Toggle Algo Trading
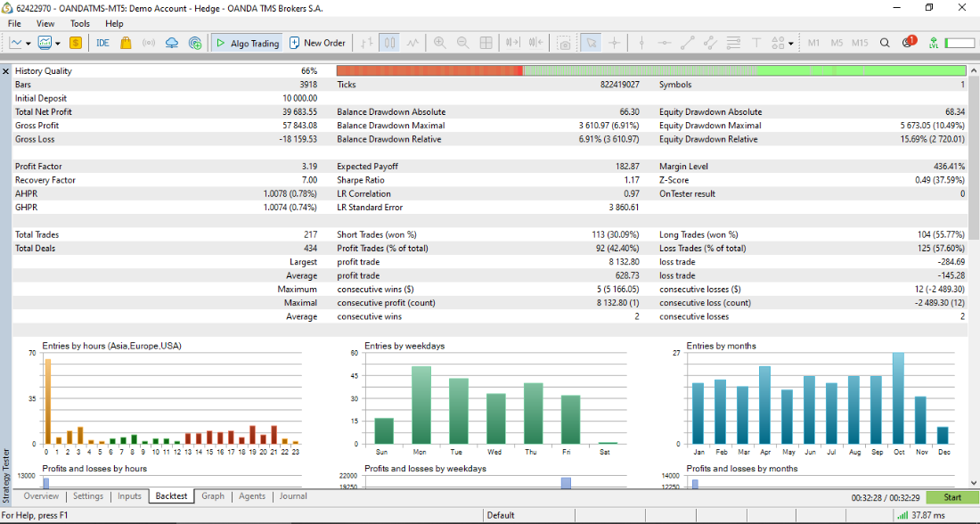 point(247,43)
